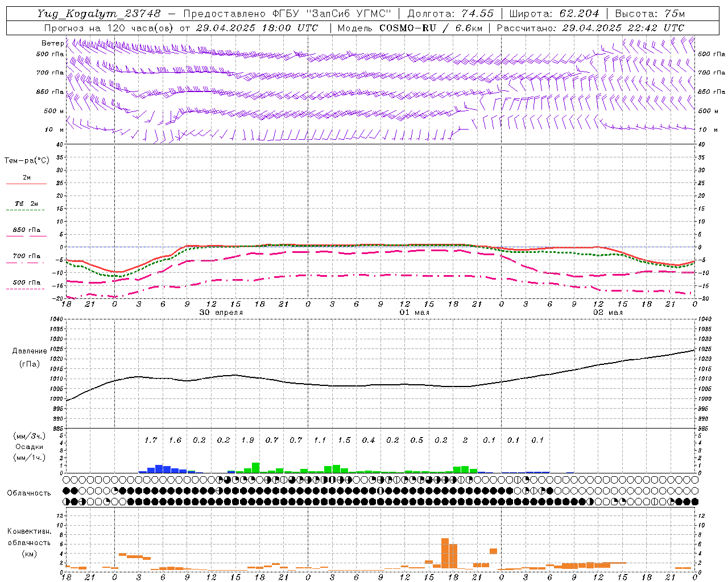Click the '01 мая' date label
This screenshot has height=582, width=728.
415,313
